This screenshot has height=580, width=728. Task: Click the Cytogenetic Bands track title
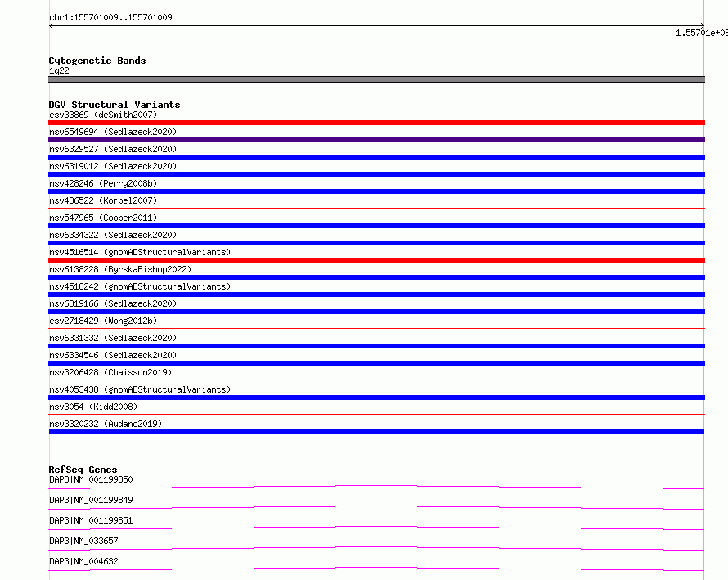click(x=97, y=61)
